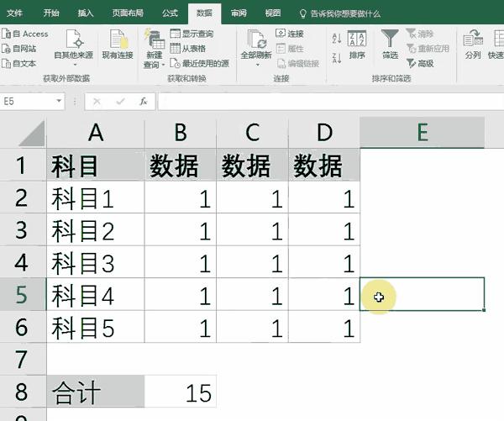Screen dimensions: 504x421
Task: Click the 告诉我你想要做什么 search box
Action: 340,13
